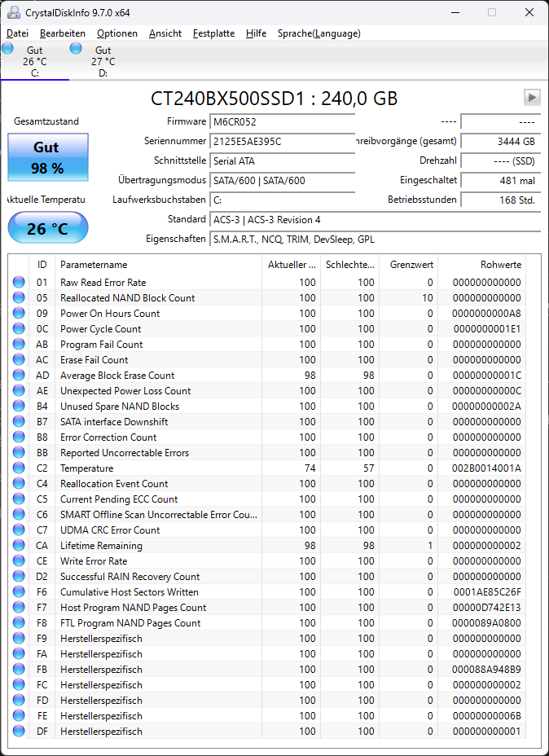This screenshot has width=549, height=756.
Task: Click the power-on count 481 mal
Action: tap(501, 181)
